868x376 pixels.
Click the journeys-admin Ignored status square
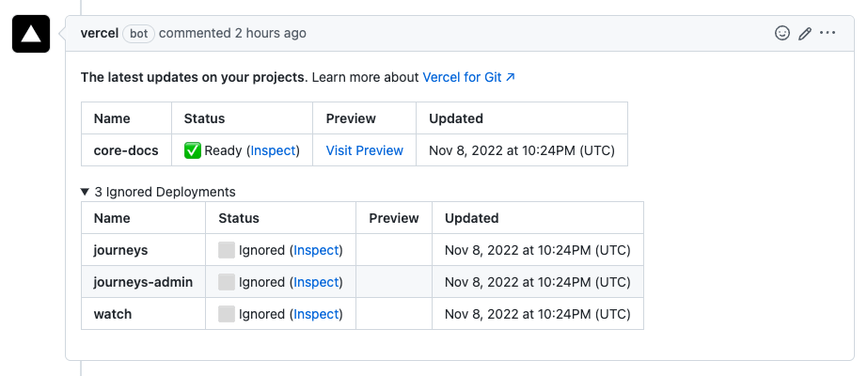[227, 282]
